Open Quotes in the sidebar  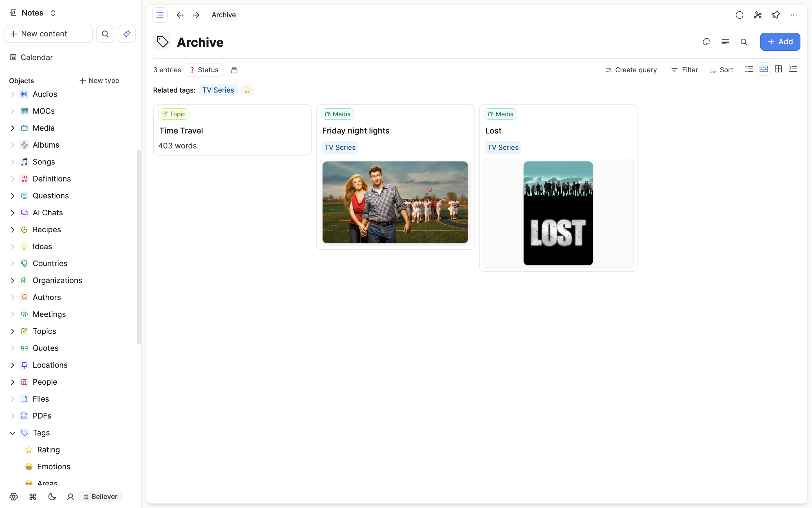[46, 348]
